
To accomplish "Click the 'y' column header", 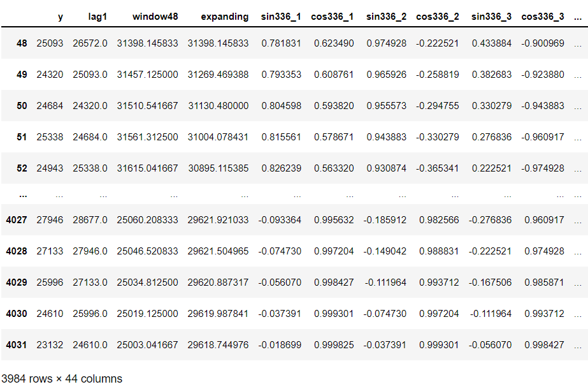I will tap(60, 17).
